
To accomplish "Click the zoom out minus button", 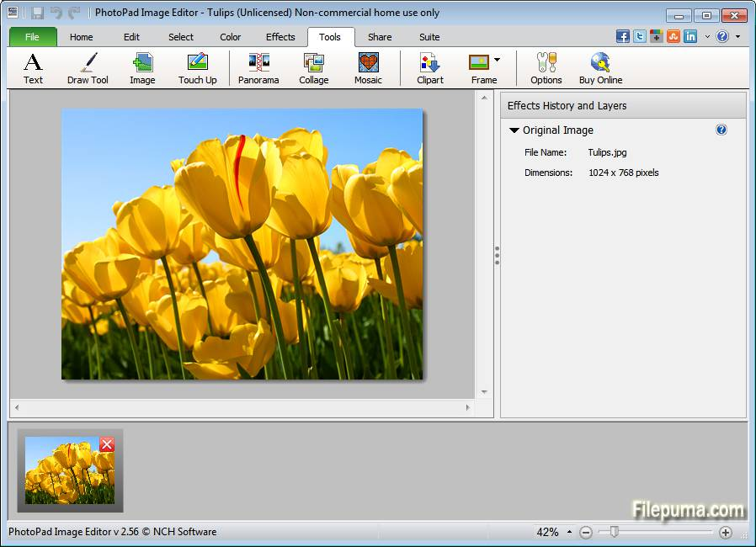I will 586,532.
